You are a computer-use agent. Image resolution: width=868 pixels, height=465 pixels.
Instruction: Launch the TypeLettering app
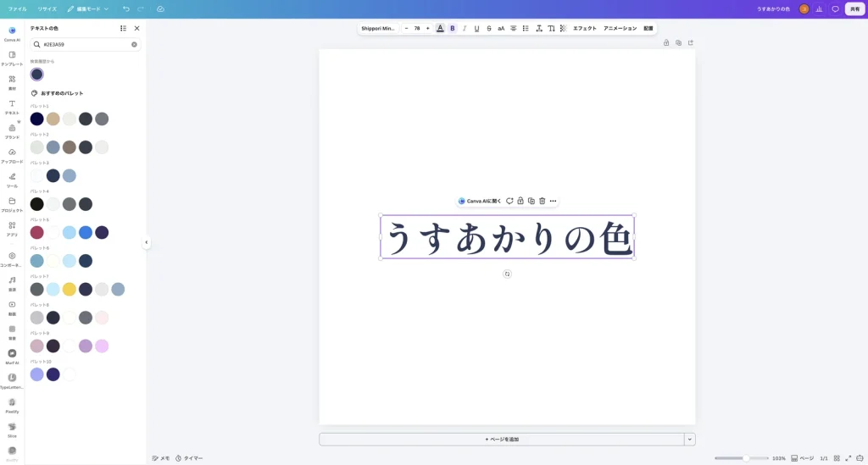coord(12,380)
